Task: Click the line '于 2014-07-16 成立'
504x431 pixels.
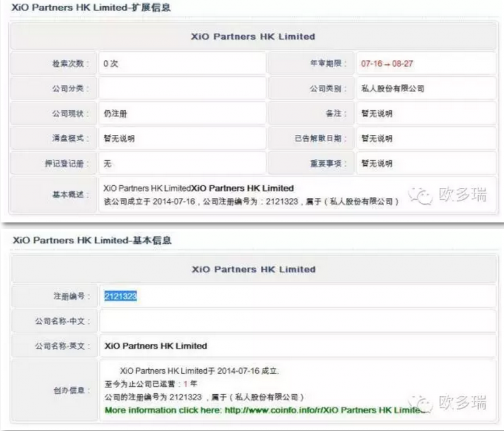Action: 200,371
